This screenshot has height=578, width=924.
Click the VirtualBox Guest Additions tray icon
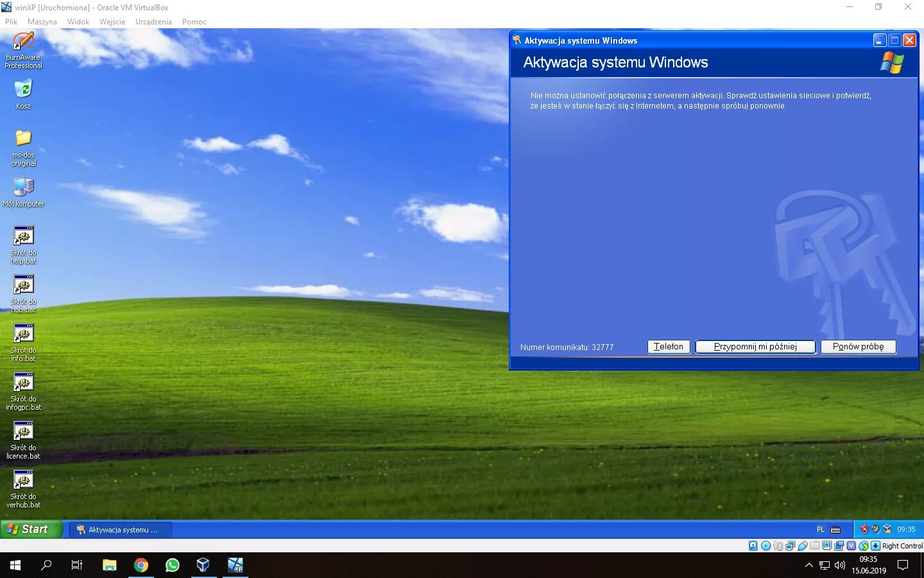887,529
